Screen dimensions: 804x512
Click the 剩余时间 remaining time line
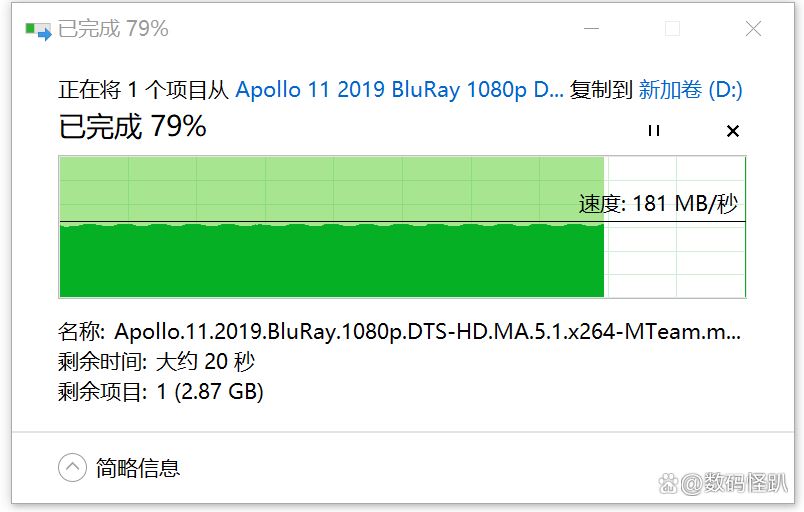pos(157,361)
